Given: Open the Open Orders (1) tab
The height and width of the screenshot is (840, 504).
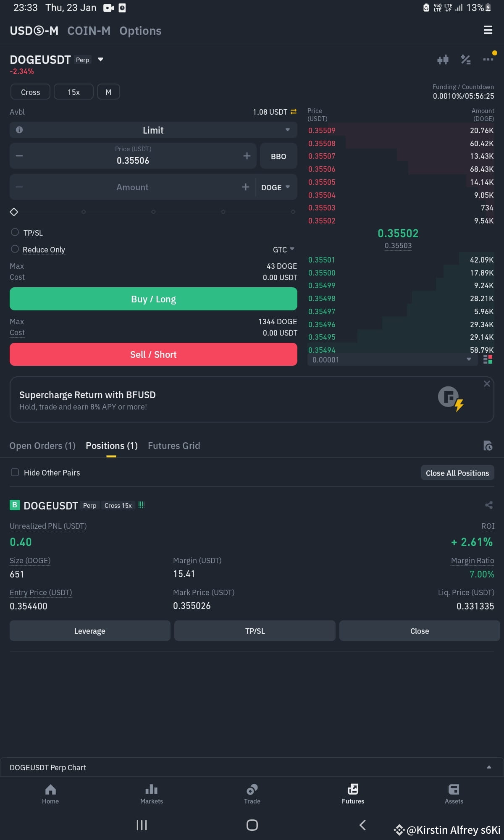Looking at the screenshot, I should [x=42, y=446].
